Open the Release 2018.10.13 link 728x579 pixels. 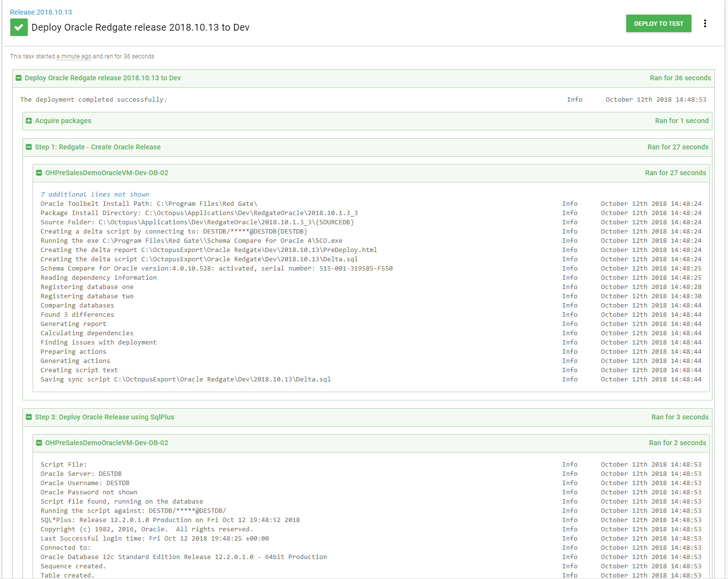pos(41,12)
